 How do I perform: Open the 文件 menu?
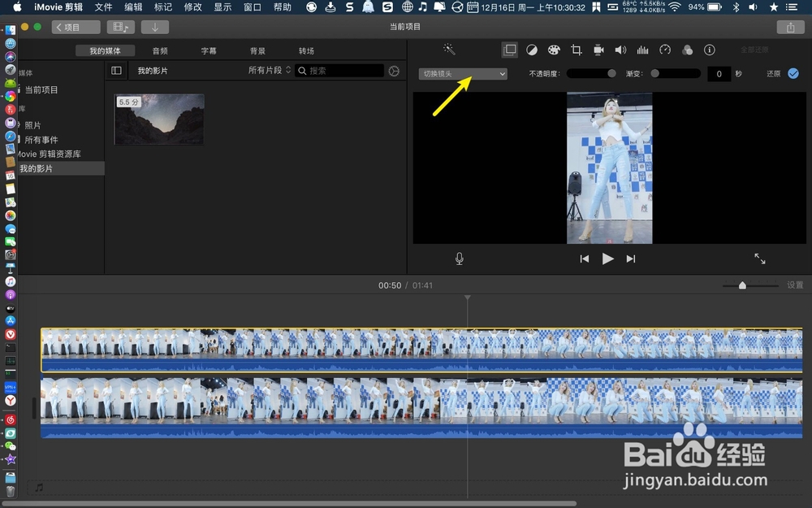click(103, 7)
